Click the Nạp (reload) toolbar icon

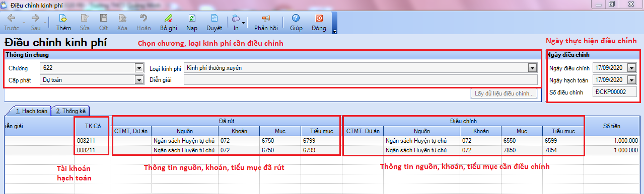pyautogui.click(x=192, y=18)
